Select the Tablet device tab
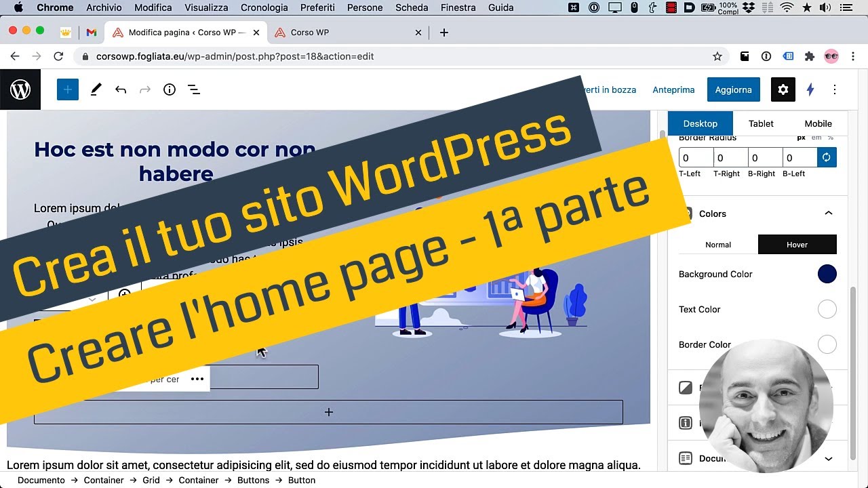Screen dimensions: 868x488 point(761,123)
